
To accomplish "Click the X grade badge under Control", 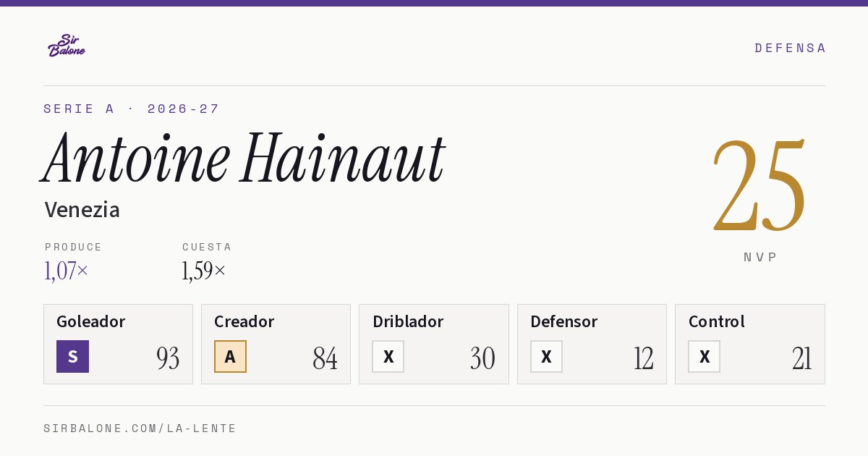I will pos(704,356).
